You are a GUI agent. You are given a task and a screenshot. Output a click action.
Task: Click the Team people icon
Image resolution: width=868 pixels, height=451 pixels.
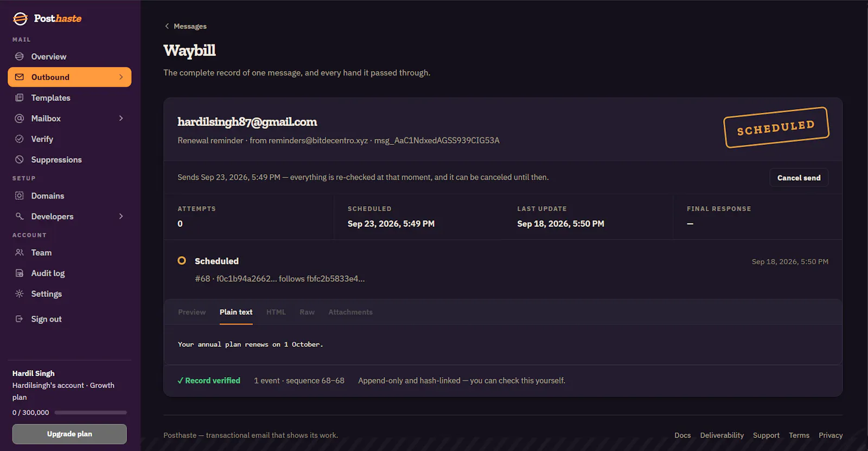click(20, 252)
